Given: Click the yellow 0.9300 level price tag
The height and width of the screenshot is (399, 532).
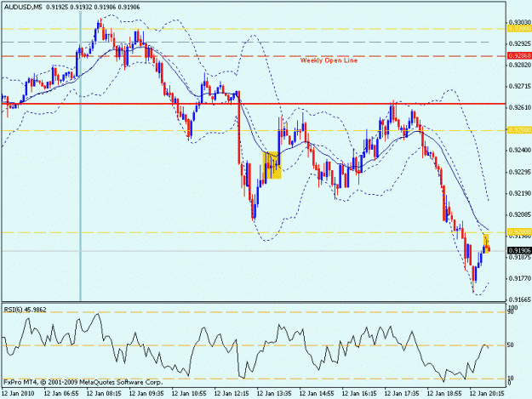Looking at the screenshot, I should [519, 29].
